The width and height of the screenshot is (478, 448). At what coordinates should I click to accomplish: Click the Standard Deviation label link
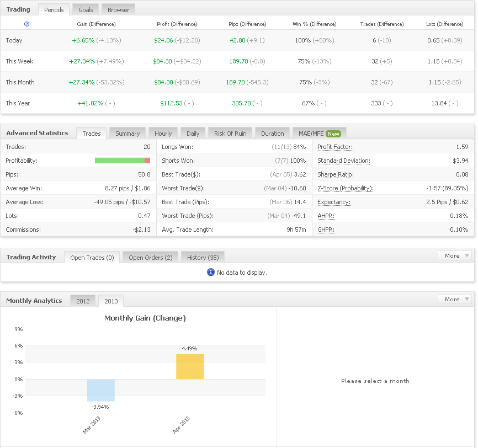(x=344, y=161)
